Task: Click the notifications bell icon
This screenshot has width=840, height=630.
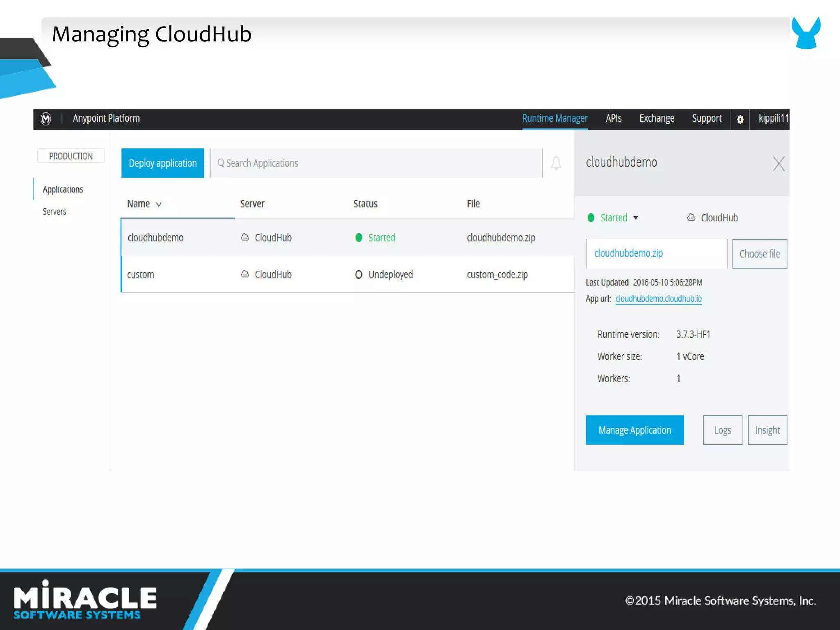Action: click(x=556, y=163)
